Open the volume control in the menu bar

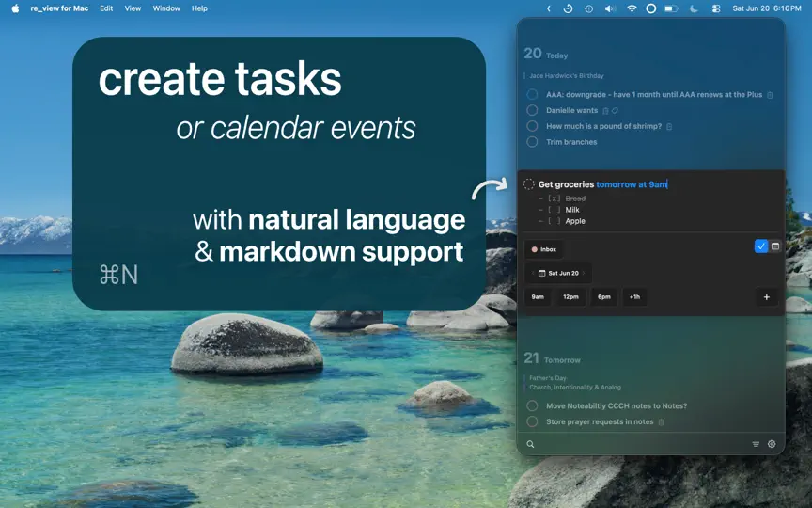pyautogui.click(x=610, y=8)
